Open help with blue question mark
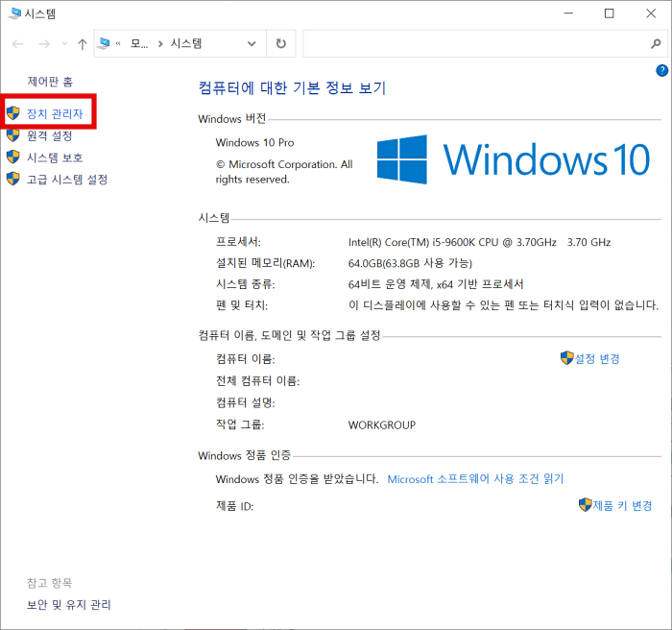This screenshot has height=630, width=672. (661, 70)
